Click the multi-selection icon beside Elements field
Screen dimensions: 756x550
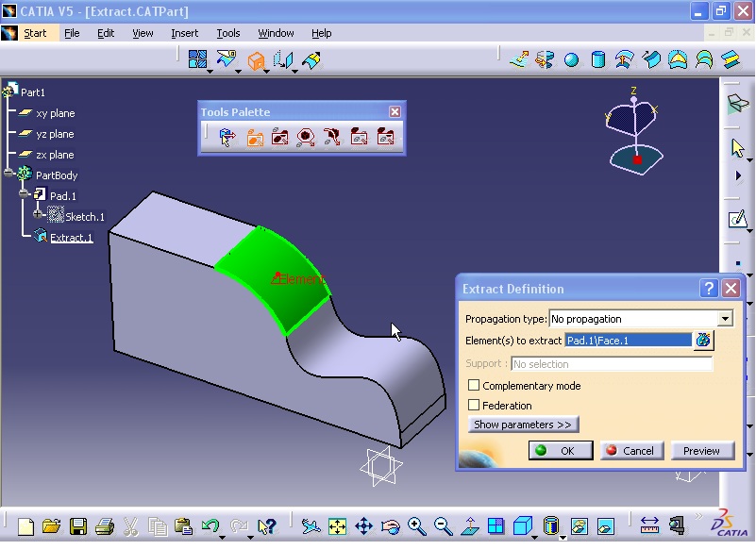pos(703,341)
